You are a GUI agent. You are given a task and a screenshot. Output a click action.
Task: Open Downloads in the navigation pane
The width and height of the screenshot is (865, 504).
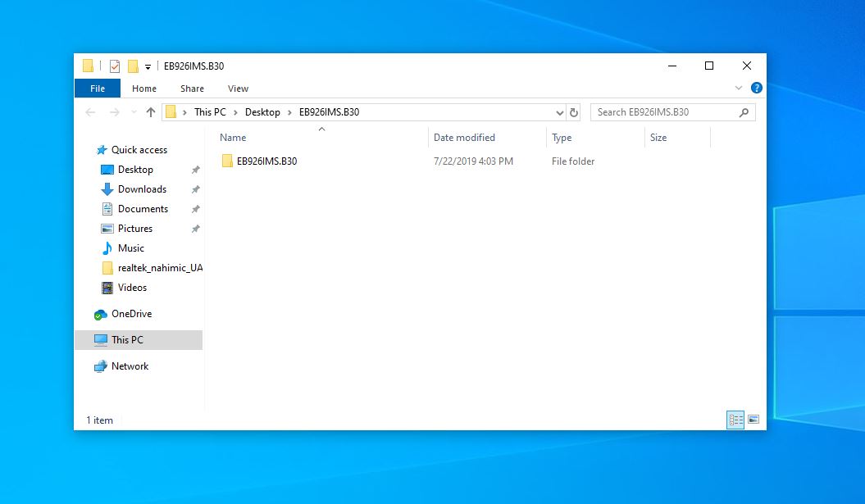(x=142, y=189)
